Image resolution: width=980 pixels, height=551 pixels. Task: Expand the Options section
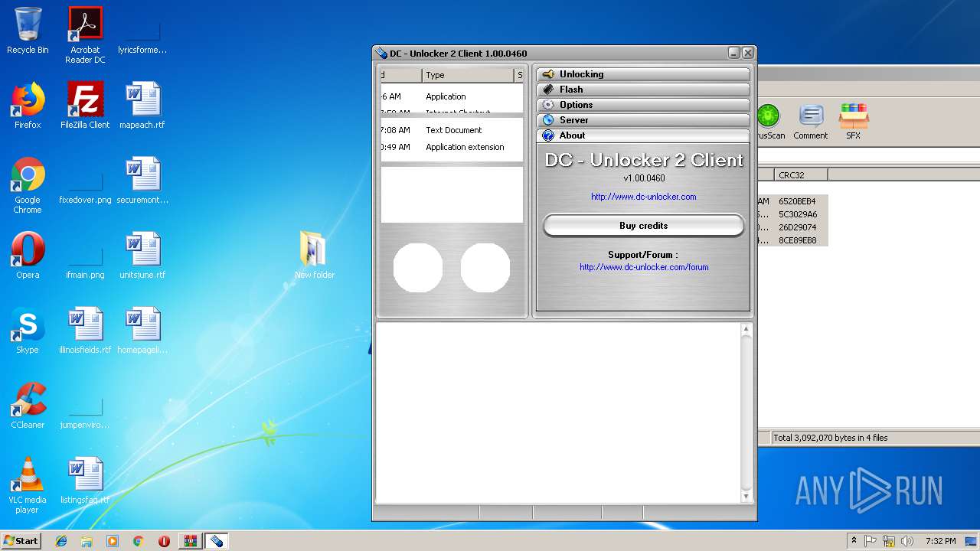[x=643, y=105]
